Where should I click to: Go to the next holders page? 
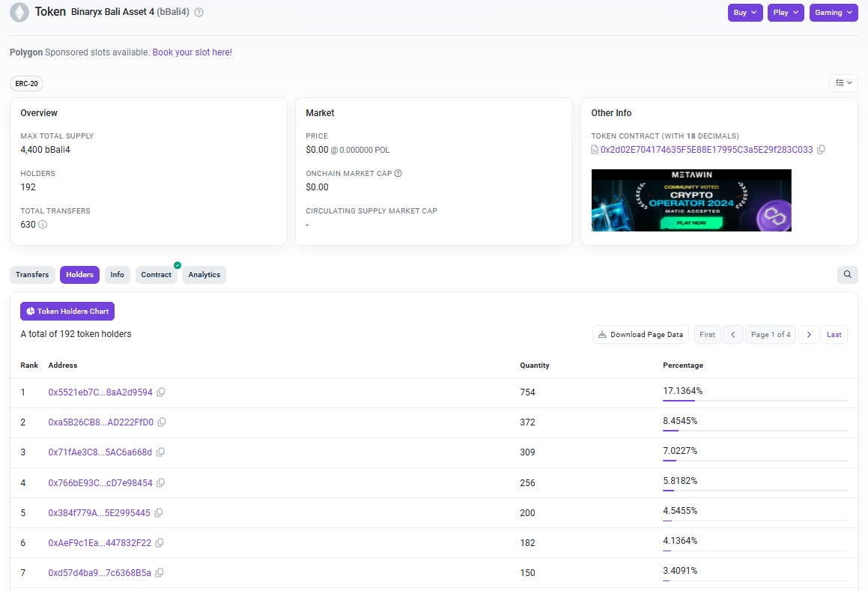[x=808, y=334]
